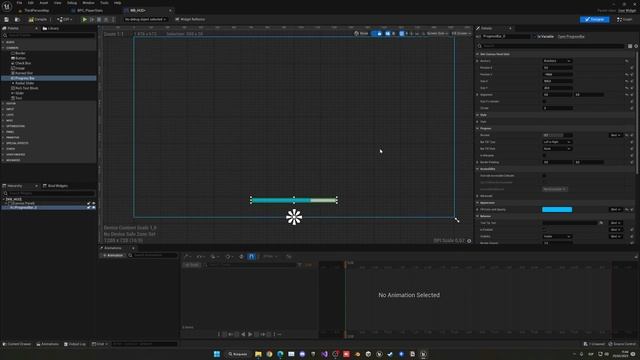Image resolution: width=640 pixels, height=360 pixels.
Task: Open the Anchors dropdown in Details
Action: click(x=557, y=61)
